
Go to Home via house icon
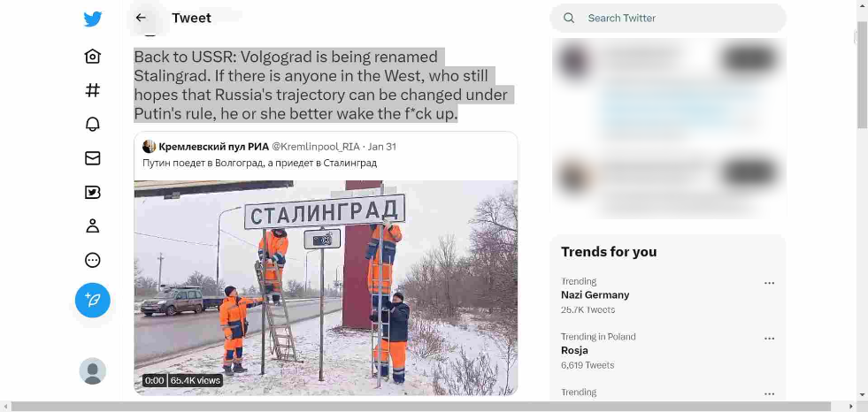pos(92,57)
